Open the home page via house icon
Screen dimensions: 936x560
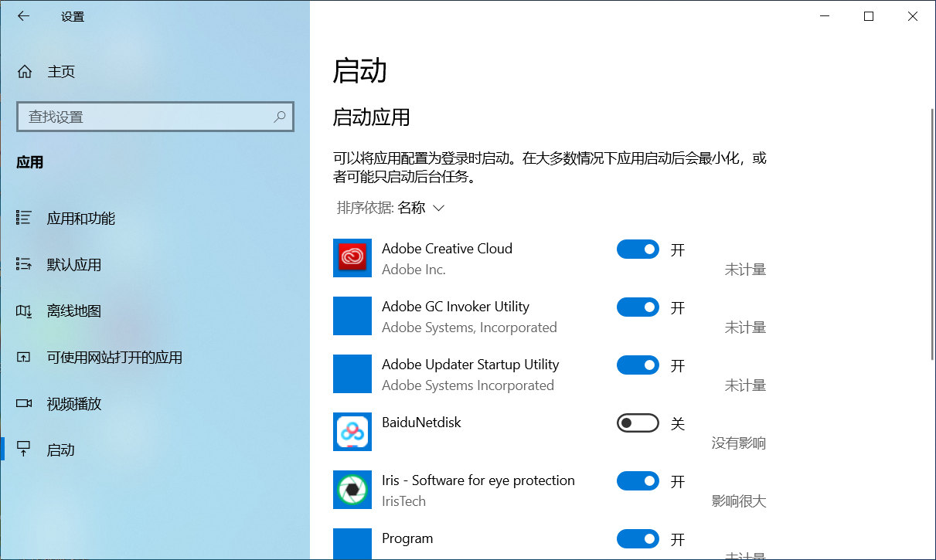26,72
